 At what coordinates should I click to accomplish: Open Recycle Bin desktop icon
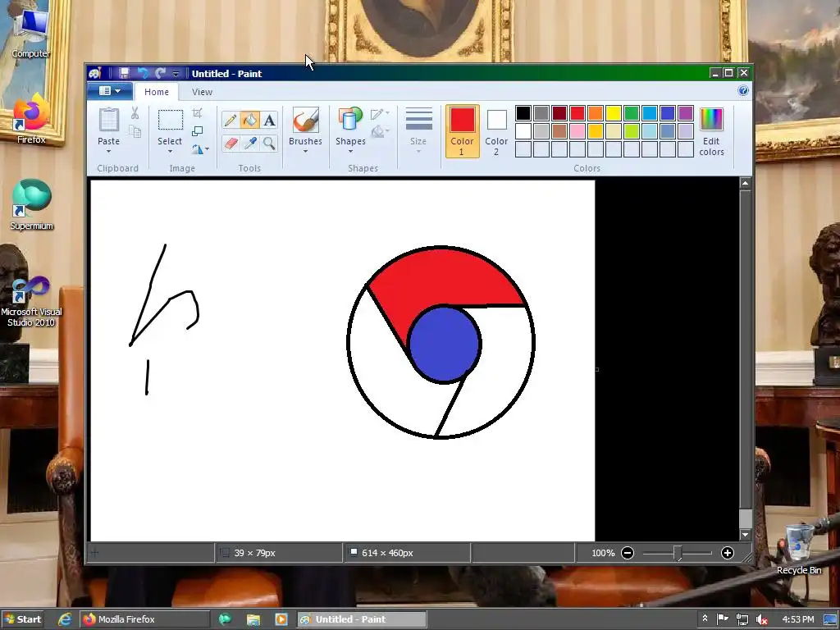click(x=799, y=550)
